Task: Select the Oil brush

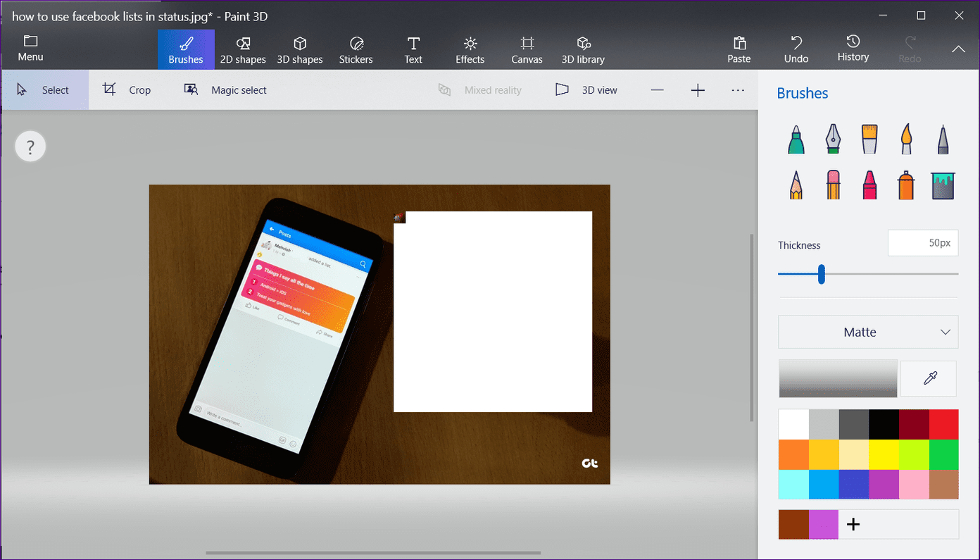Action: coord(869,139)
